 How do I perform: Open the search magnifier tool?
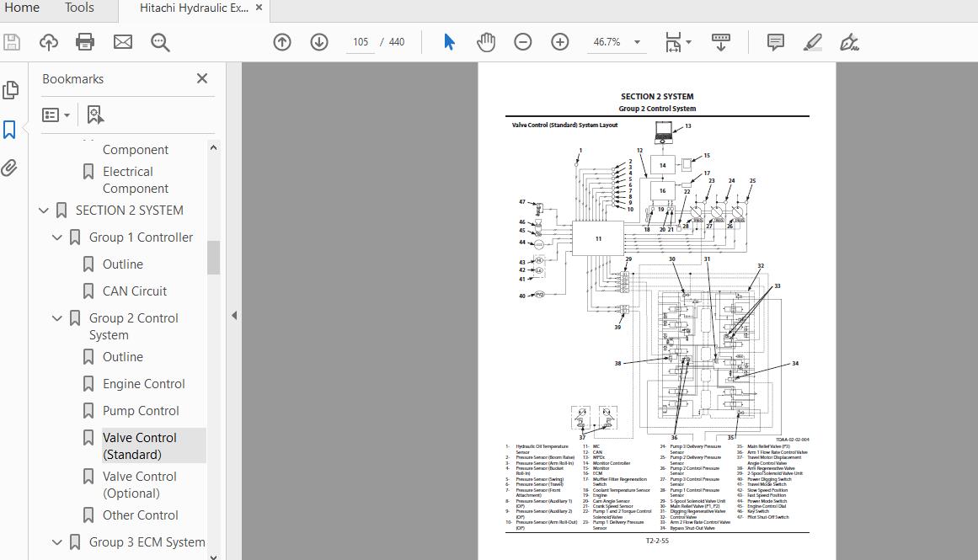(x=160, y=41)
